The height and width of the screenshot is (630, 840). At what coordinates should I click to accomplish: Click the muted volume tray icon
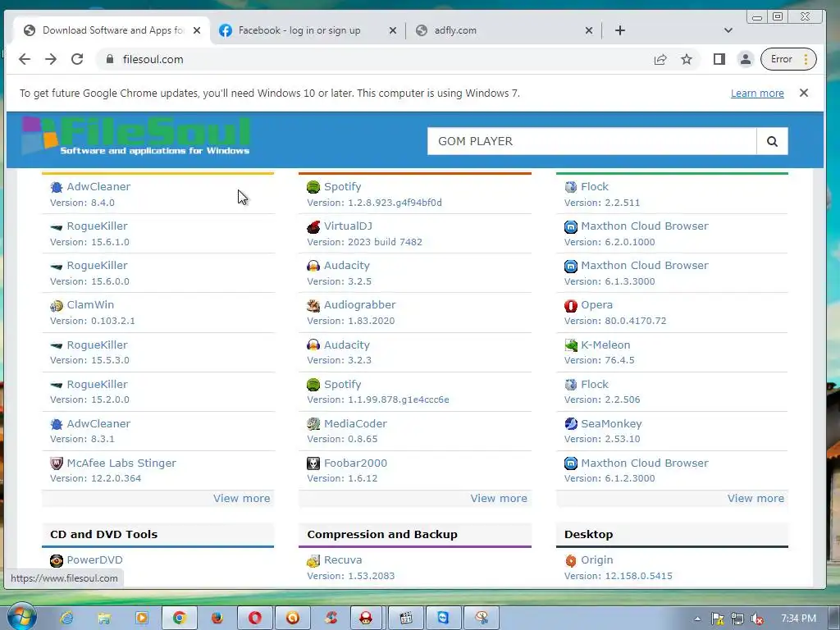click(756, 619)
